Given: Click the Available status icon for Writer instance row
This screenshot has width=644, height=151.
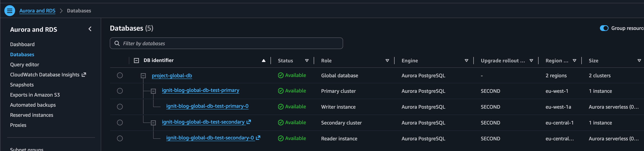Looking at the screenshot, I should click(281, 107).
